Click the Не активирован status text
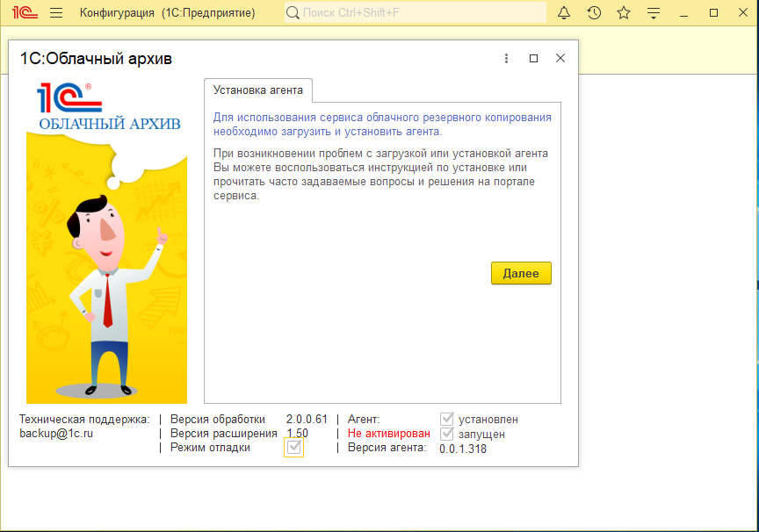The height and width of the screenshot is (532, 759). [x=388, y=434]
